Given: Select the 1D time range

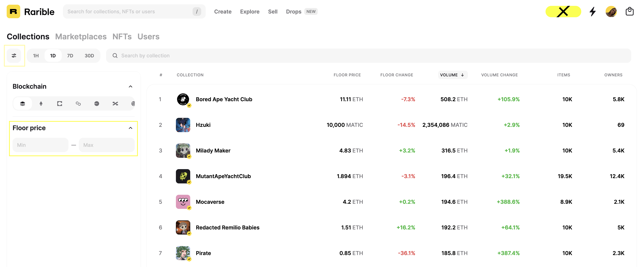Looking at the screenshot, I should click(53, 56).
